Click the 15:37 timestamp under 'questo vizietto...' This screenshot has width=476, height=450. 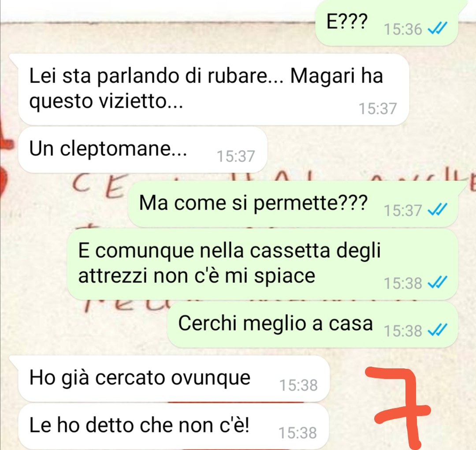378,109
